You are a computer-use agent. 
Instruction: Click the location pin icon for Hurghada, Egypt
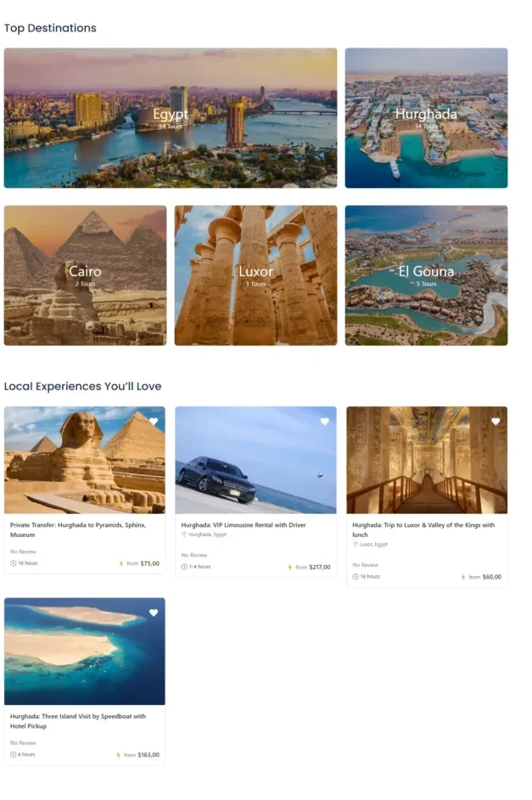(184, 534)
